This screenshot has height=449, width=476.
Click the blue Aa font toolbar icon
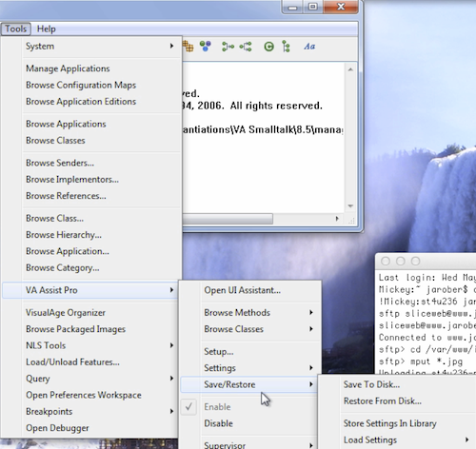309,47
